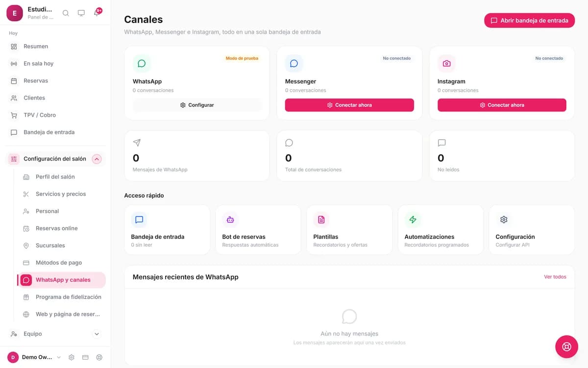The image size is (588, 368).
Task: Click the Demo Owner avatar circle
Action: (13, 357)
